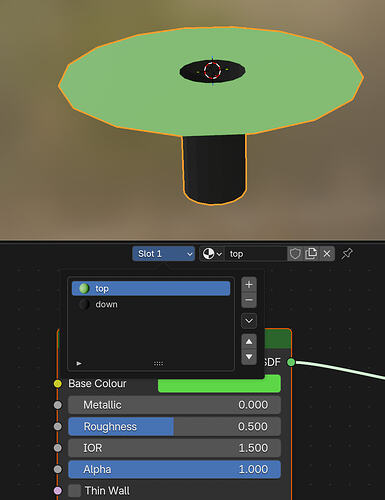Click the black down material preview sphere
Viewport: 385px width, 500px height.
pos(84,304)
